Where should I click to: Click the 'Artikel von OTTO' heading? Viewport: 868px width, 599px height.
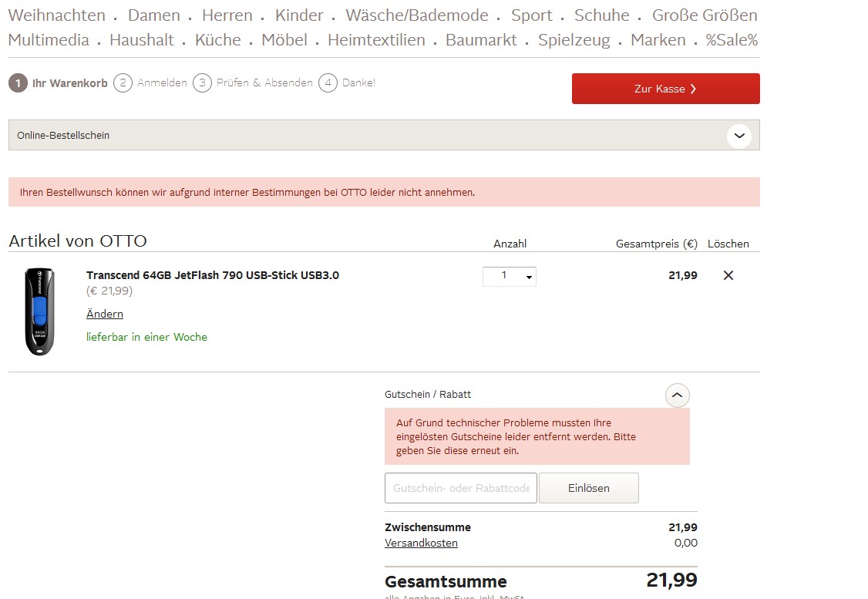click(78, 241)
